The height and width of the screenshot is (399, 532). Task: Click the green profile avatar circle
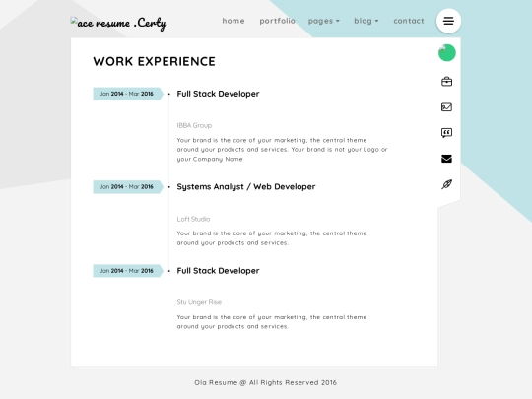click(x=447, y=53)
